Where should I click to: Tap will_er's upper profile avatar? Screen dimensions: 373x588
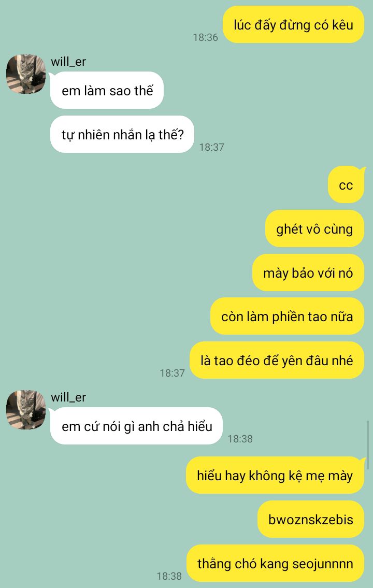(26, 74)
